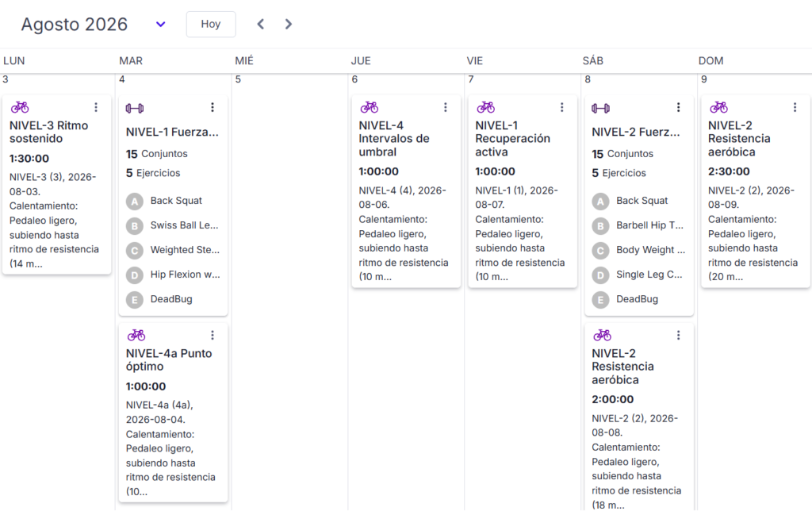Click the D badge beside Hip Flexion w...

point(135,275)
